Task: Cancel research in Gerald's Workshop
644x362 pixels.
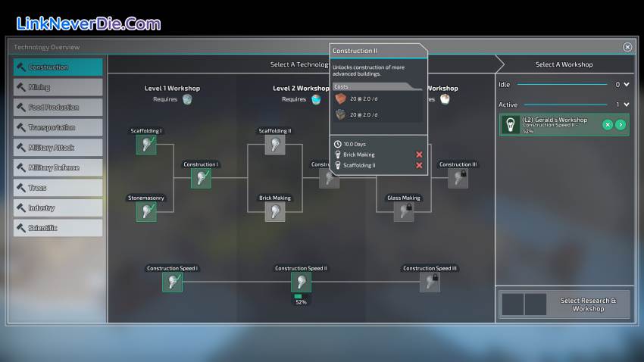Action: pyautogui.click(x=607, y=124)
